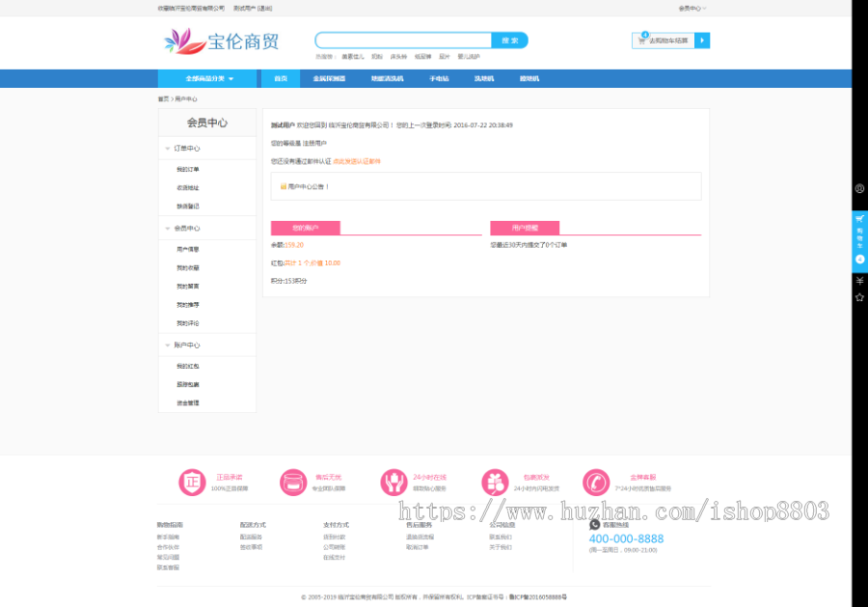The image size is (868, 607).
Task: Click the 包邮派发 gift icon
Action: click(x=495, y=482)
